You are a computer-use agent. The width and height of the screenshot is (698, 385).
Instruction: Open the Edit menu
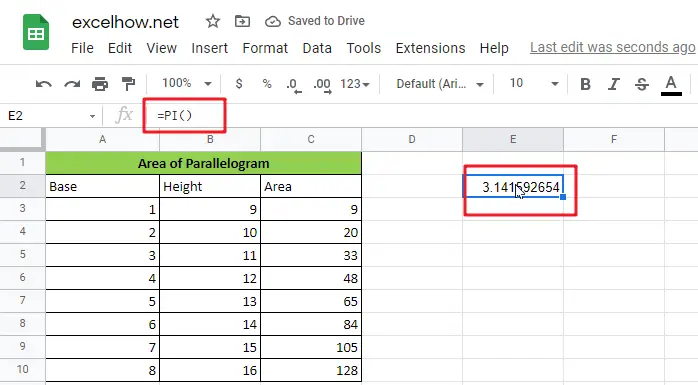[120, 48]
